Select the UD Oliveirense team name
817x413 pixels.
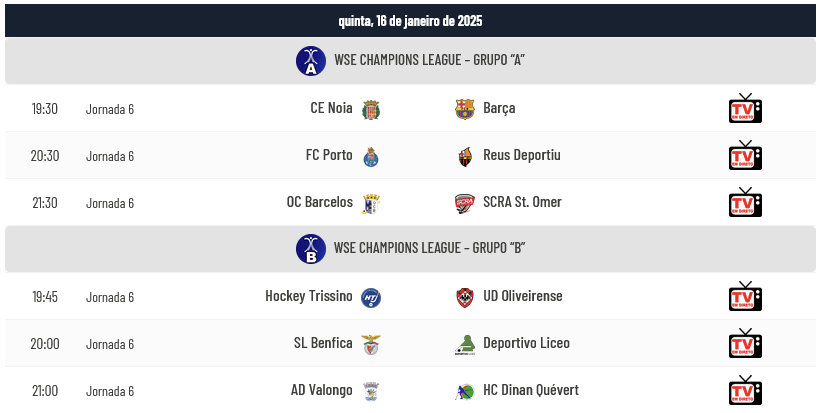(523, 296)
